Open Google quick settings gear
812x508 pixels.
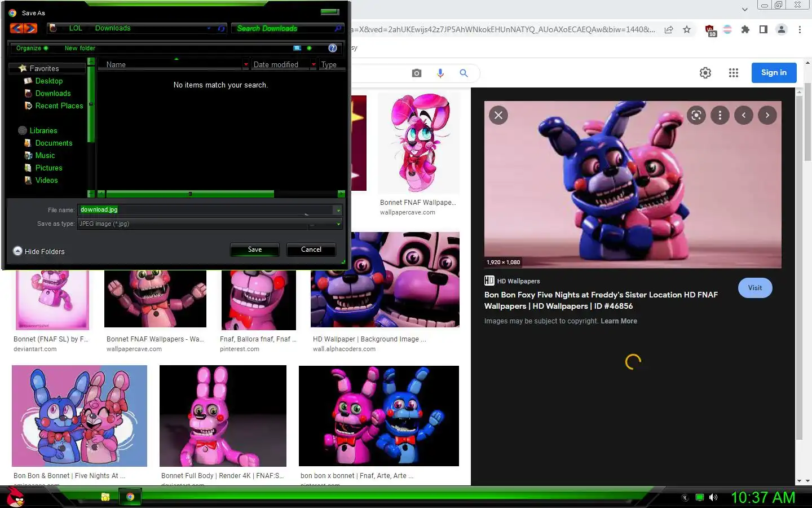[705, 73]
